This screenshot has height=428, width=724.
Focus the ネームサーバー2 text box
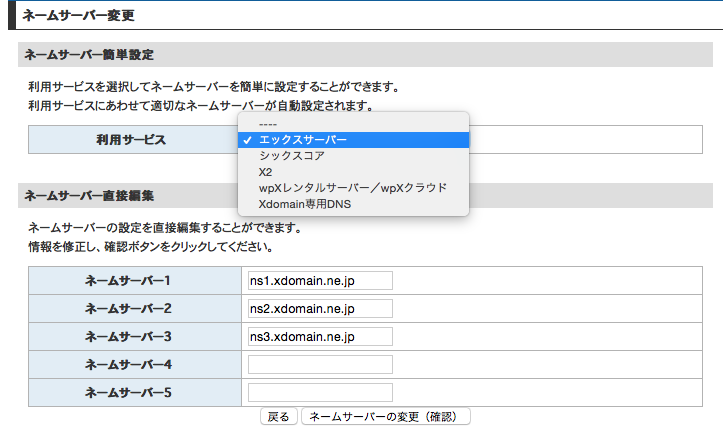(x=320, y=308)
